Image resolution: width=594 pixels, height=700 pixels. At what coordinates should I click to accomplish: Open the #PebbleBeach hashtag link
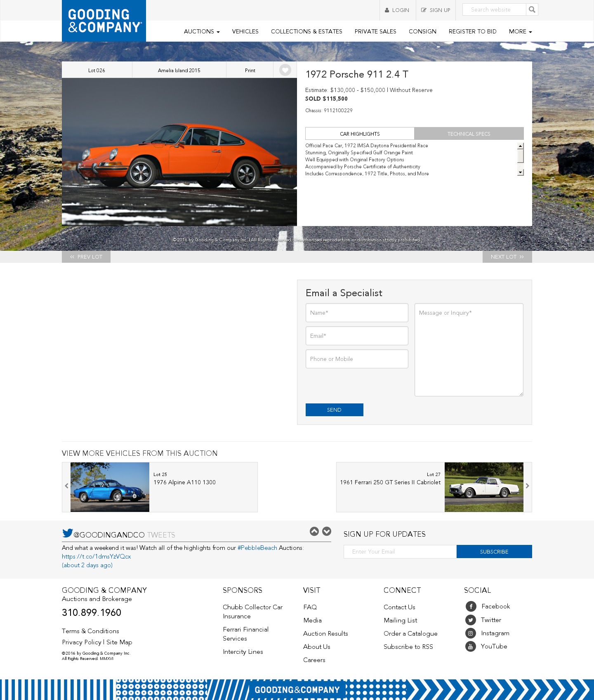coord(257,548)
